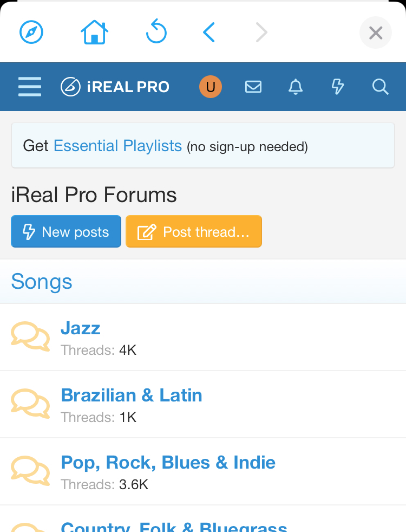This screenshot has height=532, width=406.
Task: Reload the page with refresh icon
Action: [x=156, y=33]
